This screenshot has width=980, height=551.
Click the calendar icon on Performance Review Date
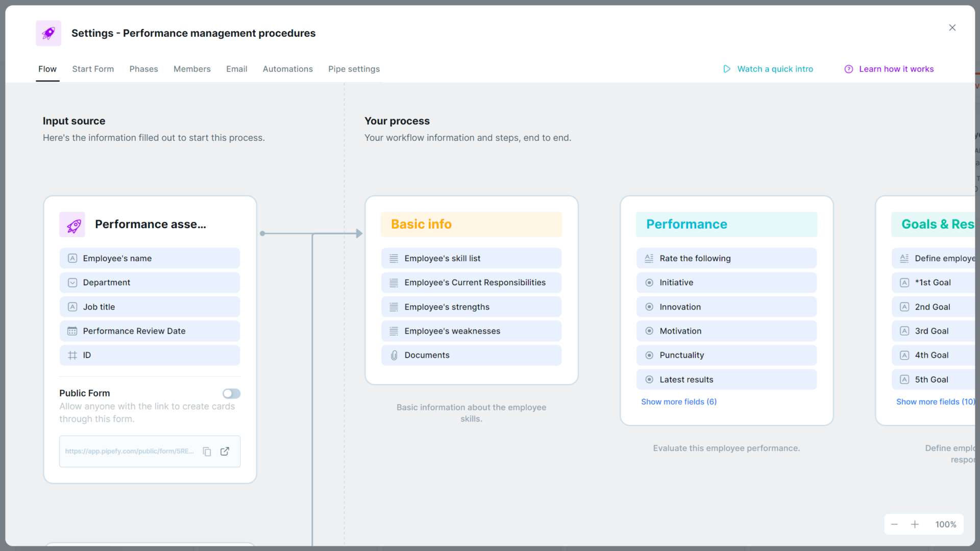coord(72,331)
